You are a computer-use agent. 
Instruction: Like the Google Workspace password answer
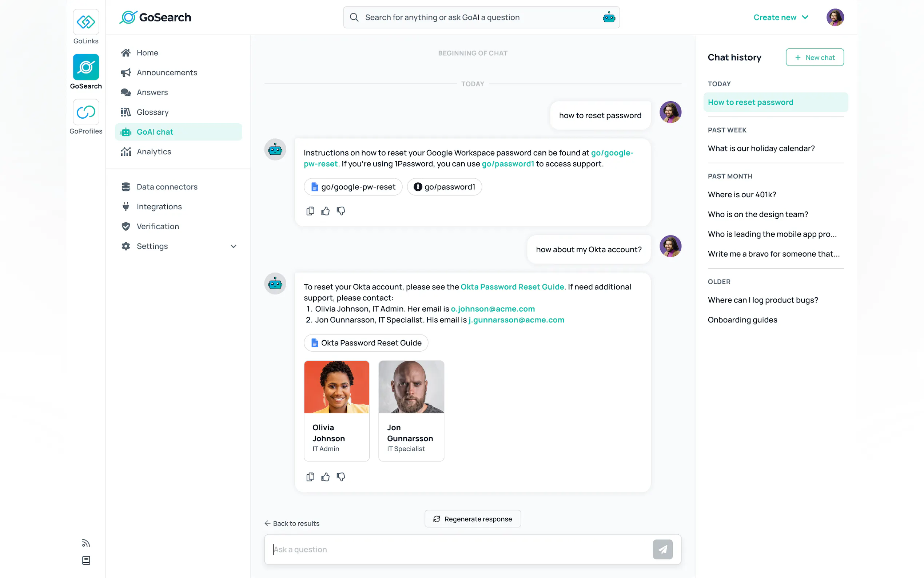coord(325,211)
